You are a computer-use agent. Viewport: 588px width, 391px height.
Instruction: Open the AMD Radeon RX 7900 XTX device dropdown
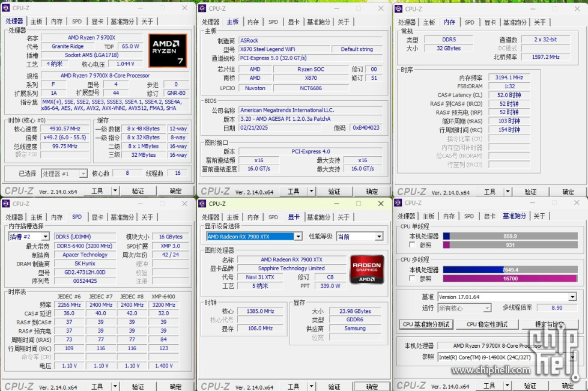(x=254, y=237)
